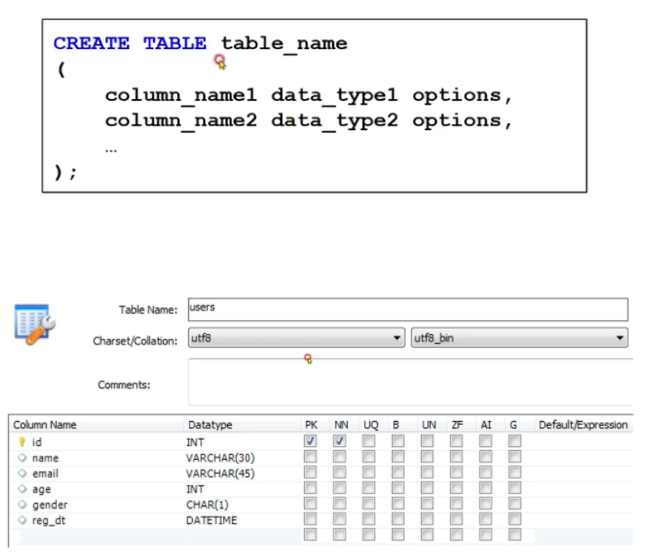Click the empty new column row
655x557 pixels.
321,535
